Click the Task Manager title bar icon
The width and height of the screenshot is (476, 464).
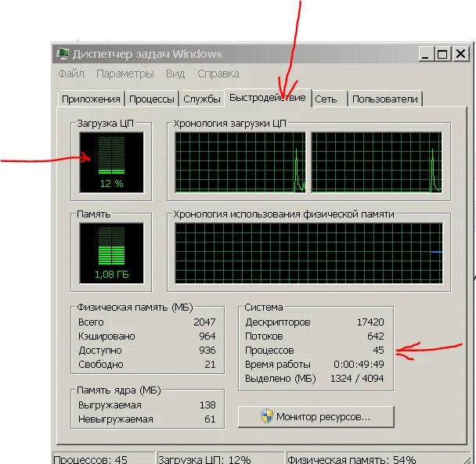63,54
